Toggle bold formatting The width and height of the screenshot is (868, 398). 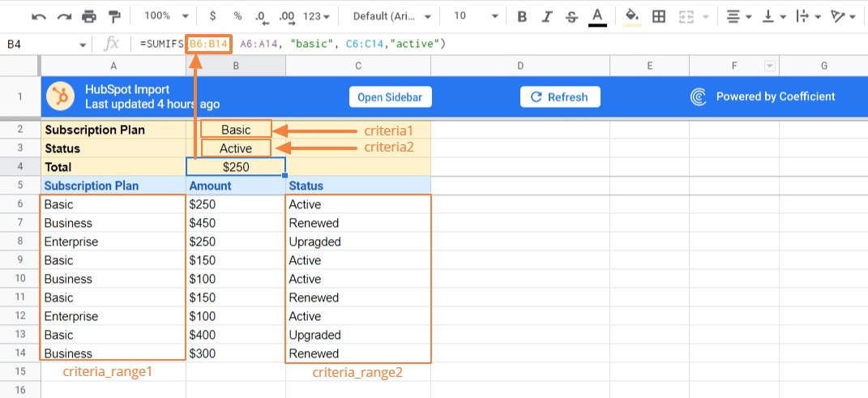click(522, 16)
